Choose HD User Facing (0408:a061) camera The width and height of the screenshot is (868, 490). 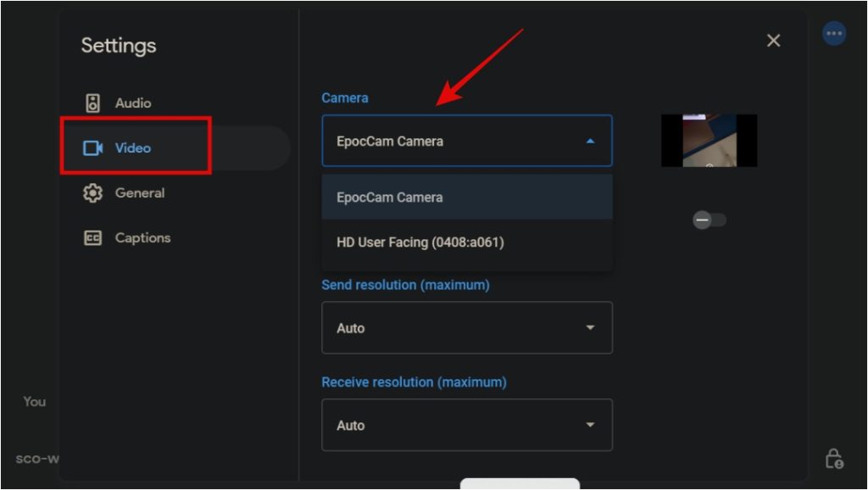pyautogui.click(x=467, y=242)
